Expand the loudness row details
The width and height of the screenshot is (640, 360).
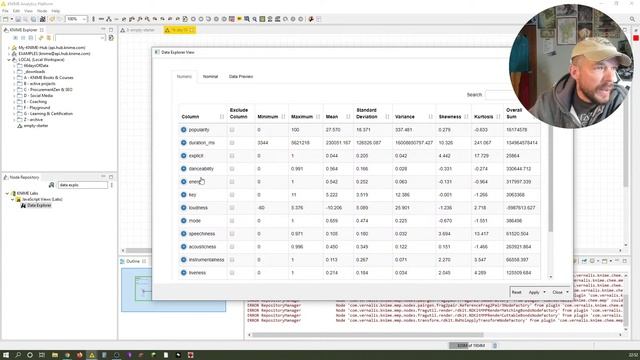184,208
